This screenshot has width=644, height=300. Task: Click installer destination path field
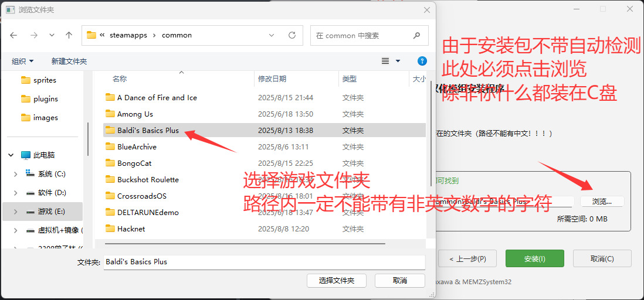point(504,202)
